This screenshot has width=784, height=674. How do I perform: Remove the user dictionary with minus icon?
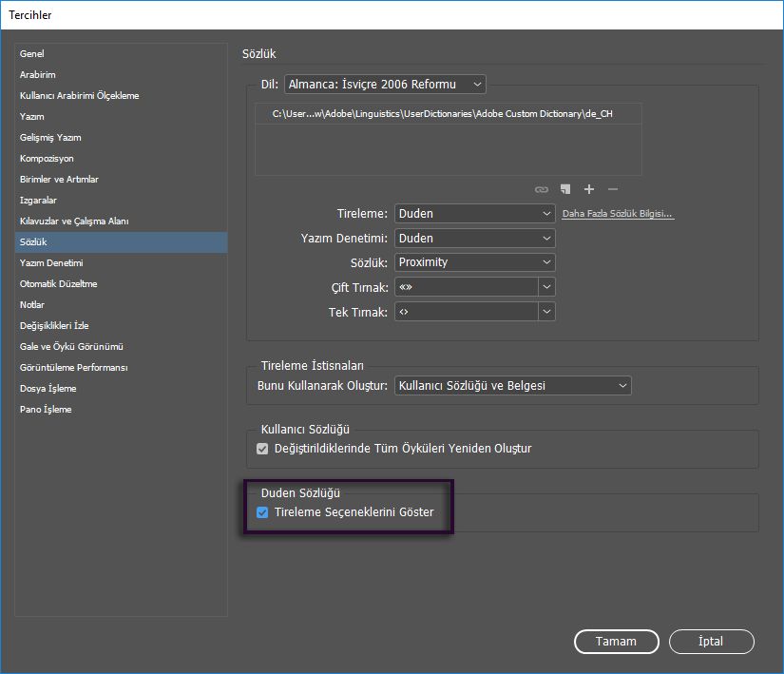[613, 189]
